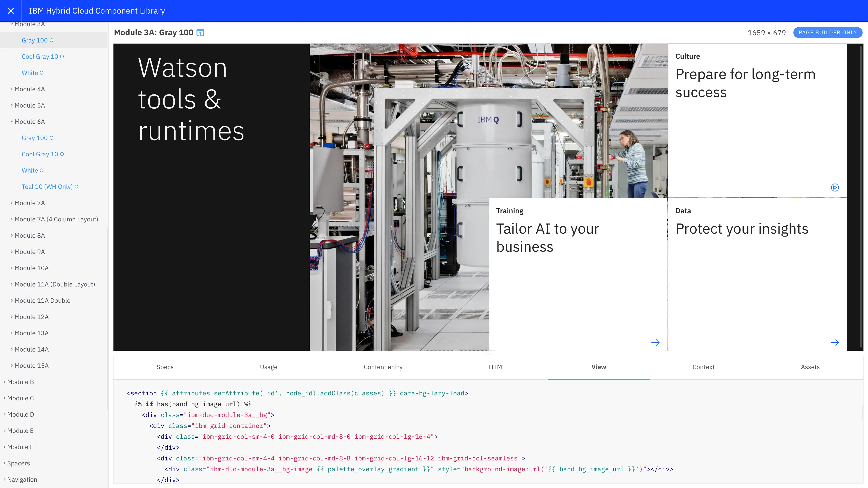868x488 pixels.
Task: Switch to the Context tab
Action: (704, 367)
